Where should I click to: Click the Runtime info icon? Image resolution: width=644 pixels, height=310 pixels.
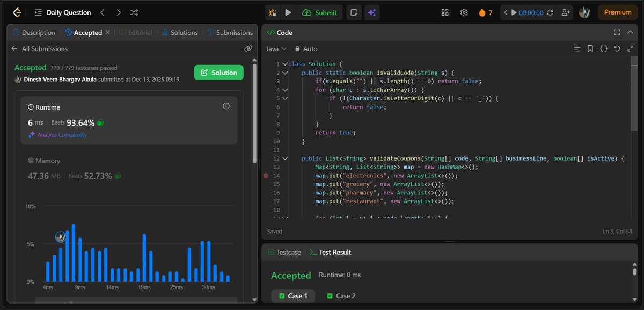click(x=226, y=106)
